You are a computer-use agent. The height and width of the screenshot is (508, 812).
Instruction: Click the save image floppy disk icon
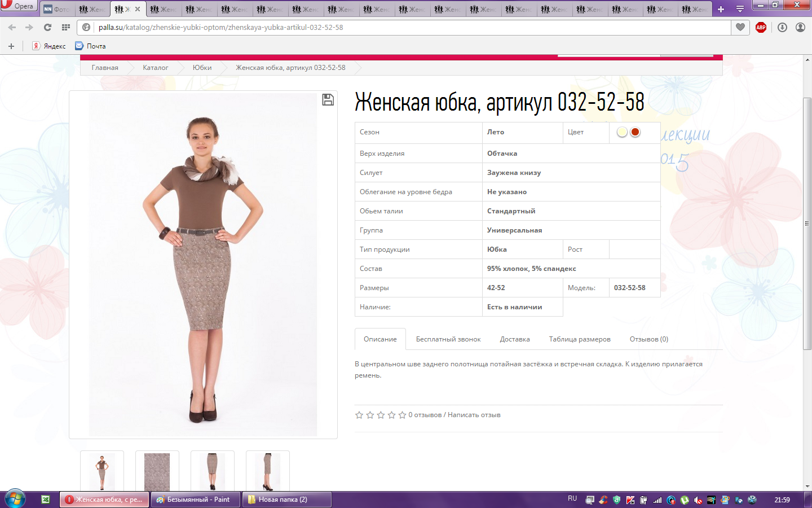click(328, 100)
